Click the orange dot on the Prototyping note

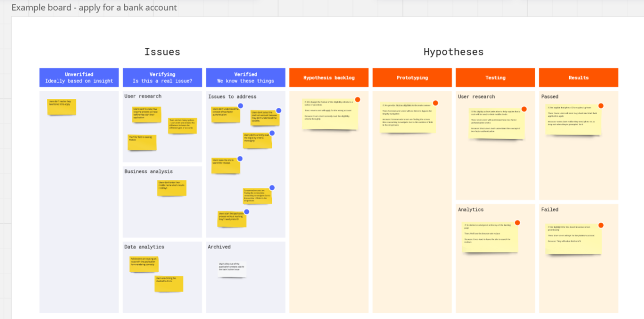[435, 103]
